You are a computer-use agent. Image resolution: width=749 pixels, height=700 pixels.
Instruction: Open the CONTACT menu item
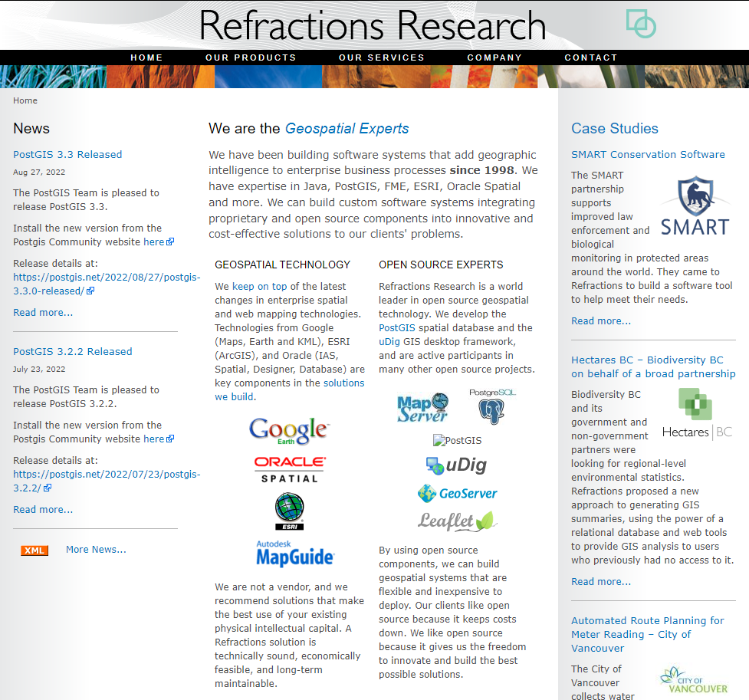pos(591,58)
